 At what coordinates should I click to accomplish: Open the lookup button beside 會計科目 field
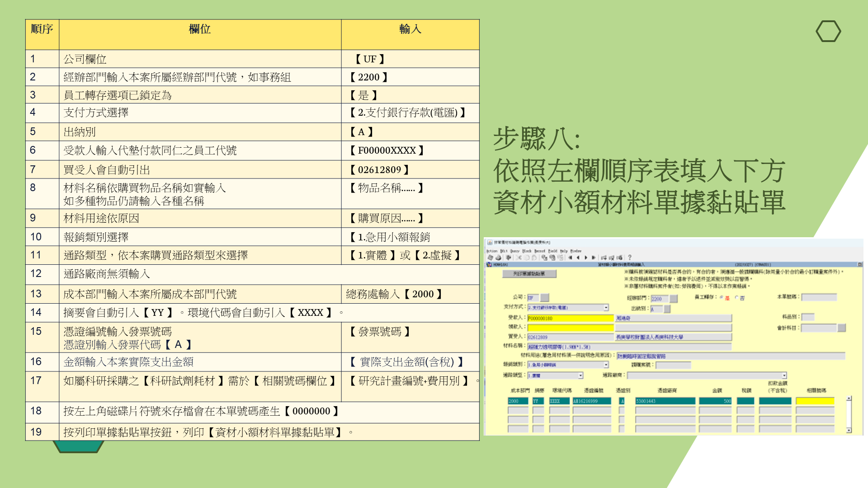point(842,328)
